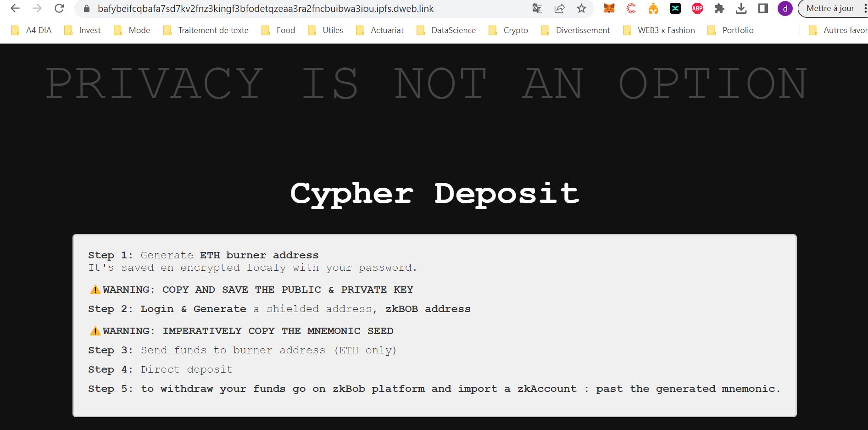
Task: Show browser downloads
Action: (x=741, y=8)
